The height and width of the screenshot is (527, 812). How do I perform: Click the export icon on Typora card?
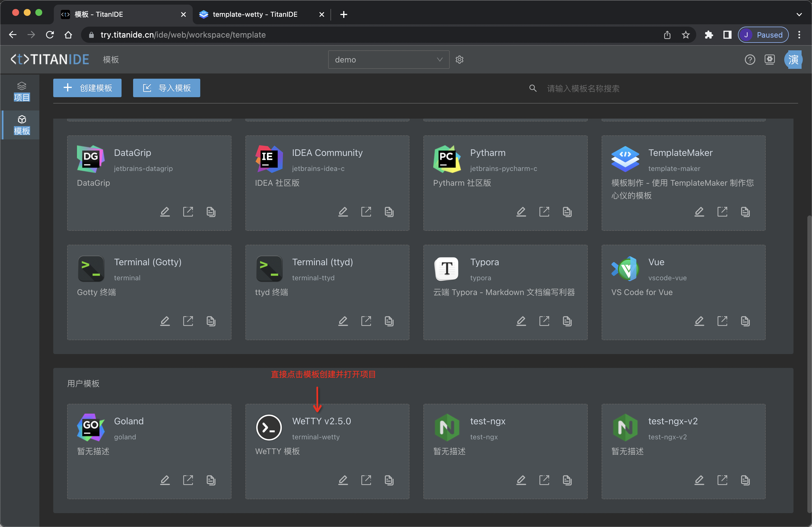(544, 321)
